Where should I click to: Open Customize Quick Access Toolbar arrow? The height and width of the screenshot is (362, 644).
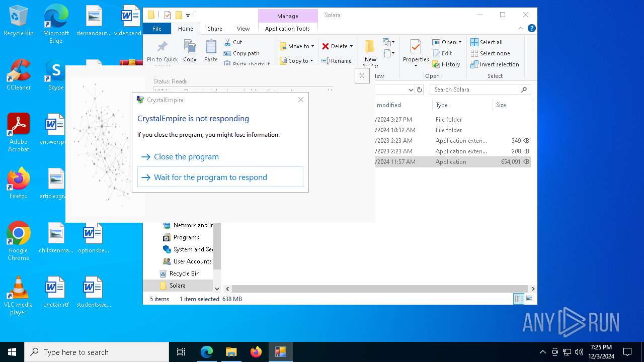pos(188,15)
